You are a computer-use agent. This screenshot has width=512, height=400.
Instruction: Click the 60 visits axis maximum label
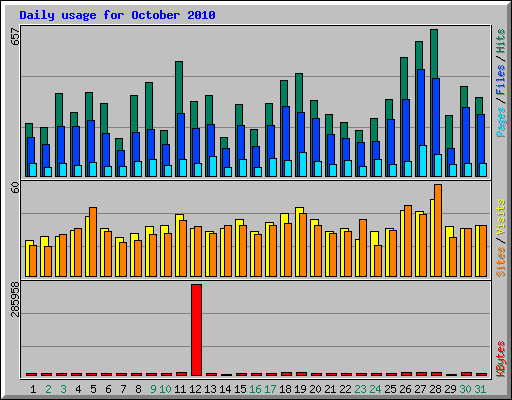coord(15,187)
